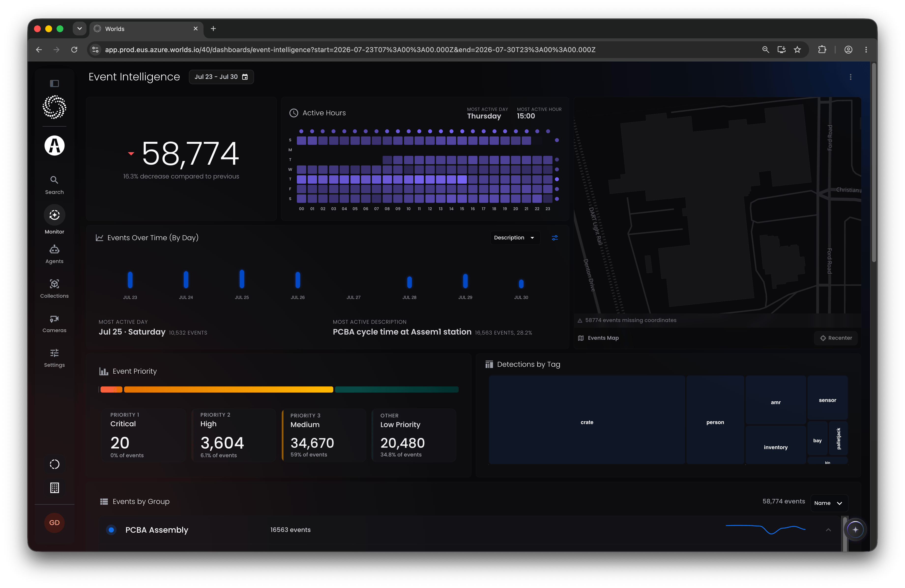Open chart filter settings icon
This screenshot has height=588, width=905.
(555, 238)
